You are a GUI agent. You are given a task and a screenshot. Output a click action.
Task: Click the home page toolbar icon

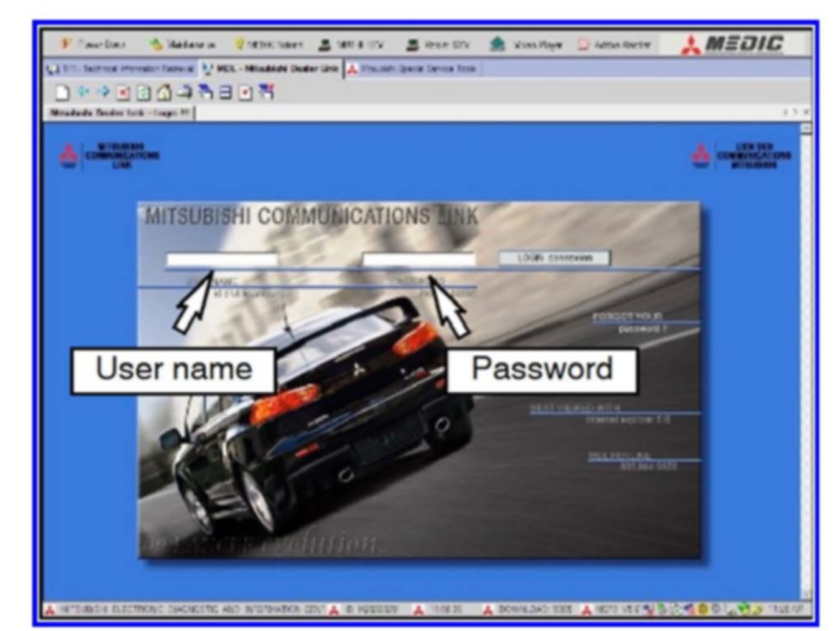[x=164, y=93]
